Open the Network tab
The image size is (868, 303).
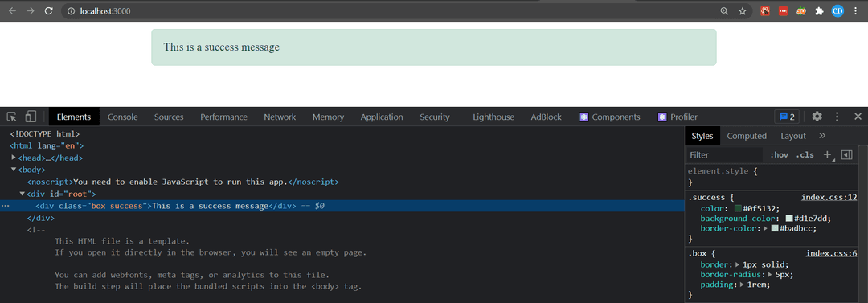click(x=280, y=117)
